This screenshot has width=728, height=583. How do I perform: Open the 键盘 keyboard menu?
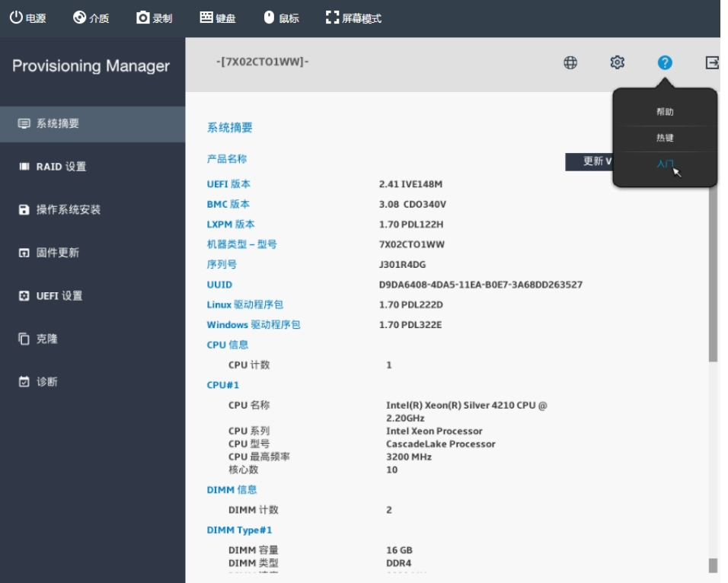(218, 18)
